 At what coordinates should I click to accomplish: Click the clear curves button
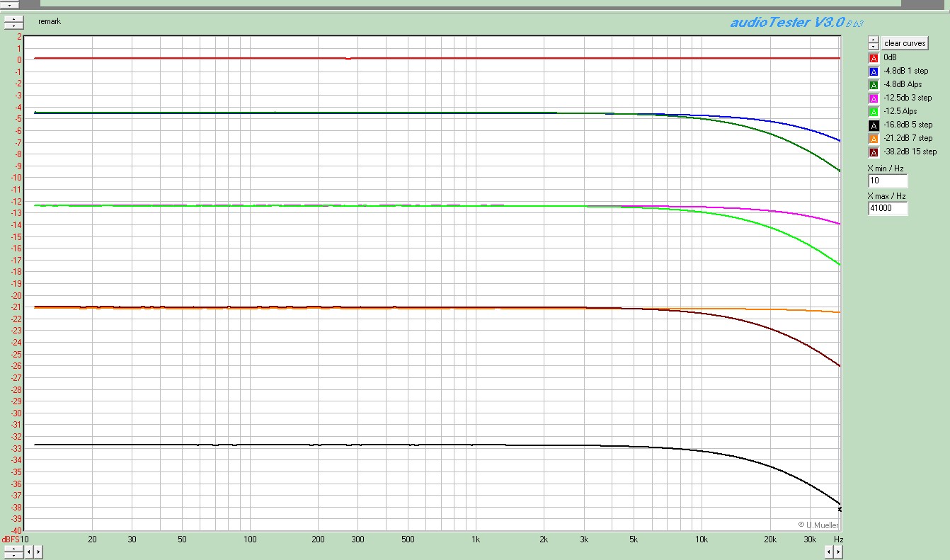click(x=905, y=43)
